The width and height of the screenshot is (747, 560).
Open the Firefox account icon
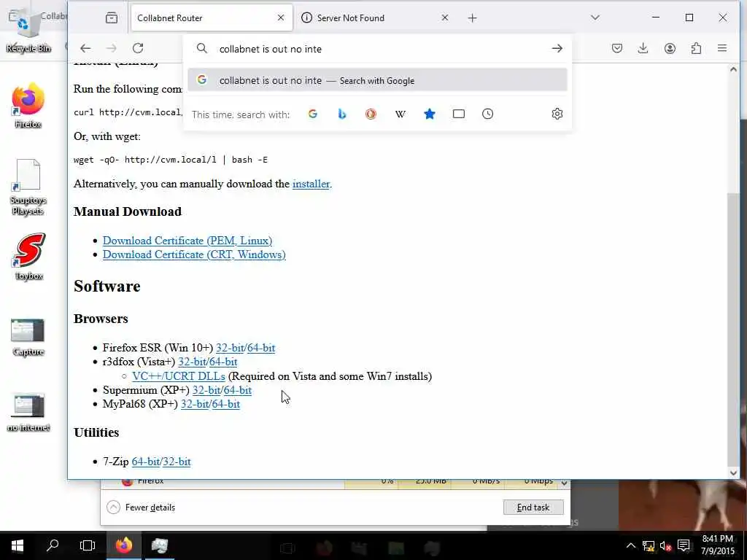click(x=670, y=48)
